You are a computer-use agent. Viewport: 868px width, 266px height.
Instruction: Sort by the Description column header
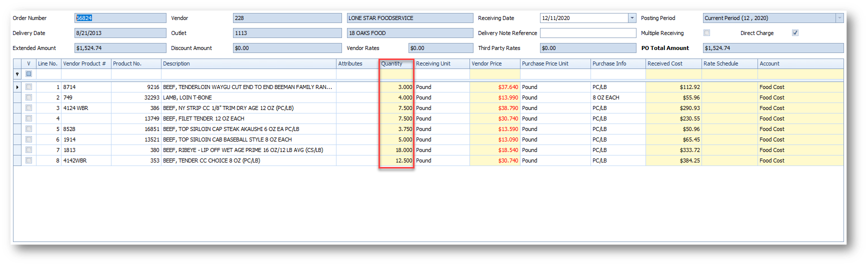[x=248, y=64]
